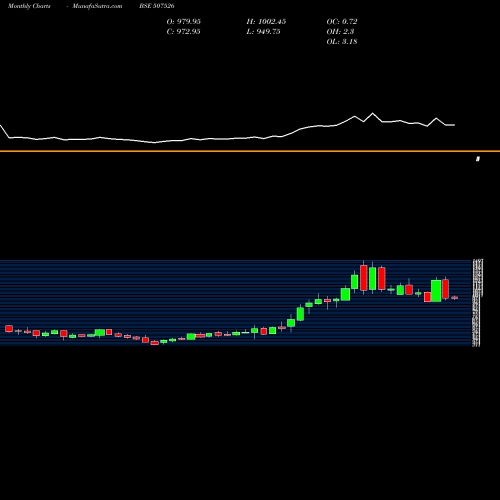Click the highest peak on the white line chart
Image resolution: width=500 pixels, height=500 pixels.
[x=373, y=113]
